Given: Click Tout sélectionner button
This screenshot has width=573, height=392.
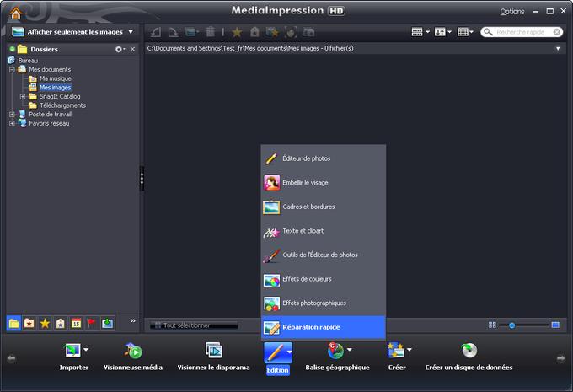Looking at the screenshot, I should pyautogui.click(x=194, y=325).
